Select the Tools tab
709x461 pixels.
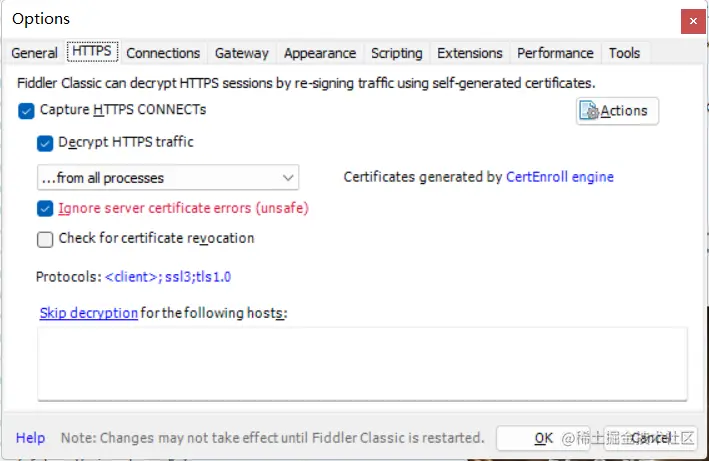624,53
